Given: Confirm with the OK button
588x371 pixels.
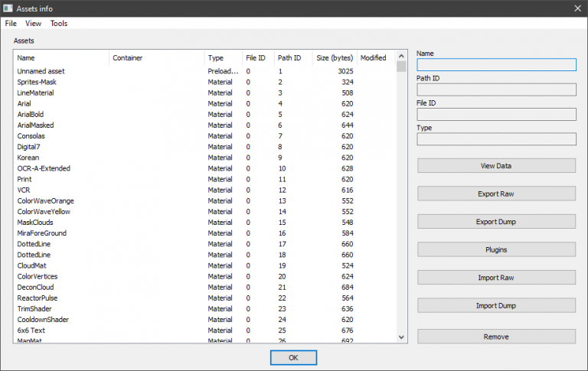Looking at the screenshot, I should coord(293,357).
